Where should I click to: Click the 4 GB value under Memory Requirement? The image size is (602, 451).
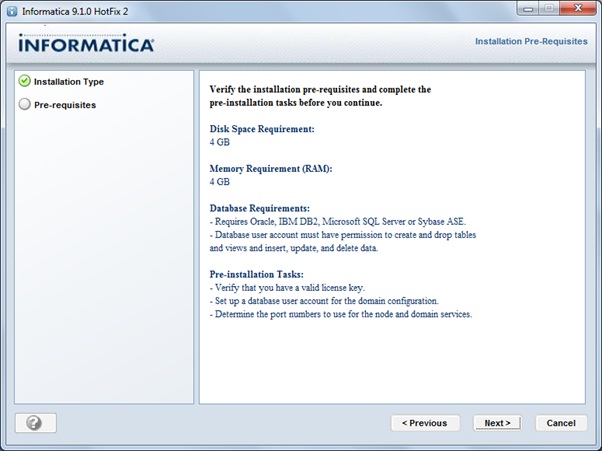coord(220,182)
